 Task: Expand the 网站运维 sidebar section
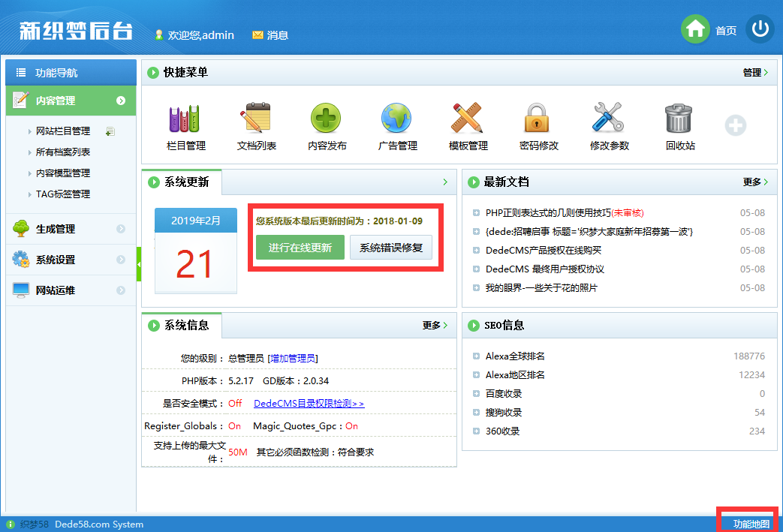pyautogui.click(x=71, y=290)
